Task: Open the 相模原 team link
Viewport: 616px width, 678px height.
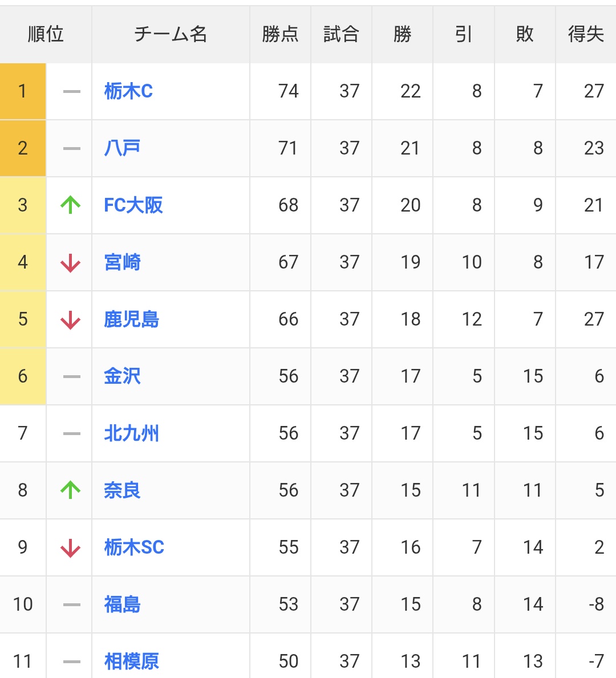Action: click(x=131, y=661)
